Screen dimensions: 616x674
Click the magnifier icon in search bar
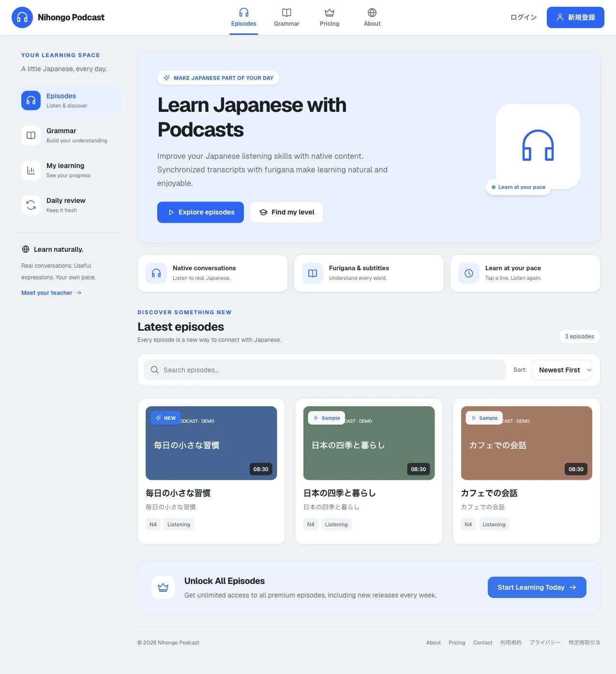coord(154,370)
